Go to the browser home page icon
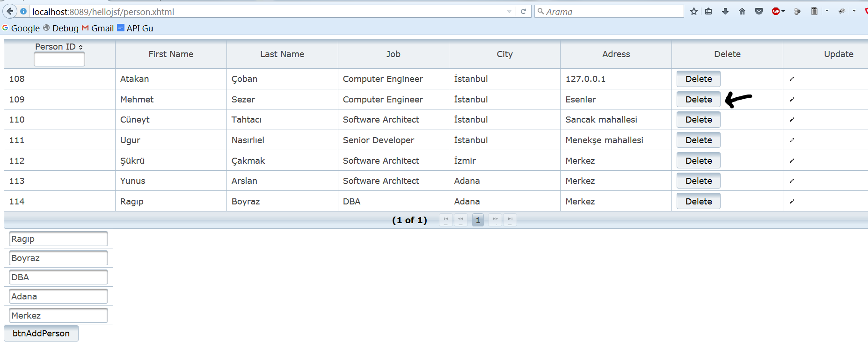Viewport: 868px width, 349px height. point(742,11)
